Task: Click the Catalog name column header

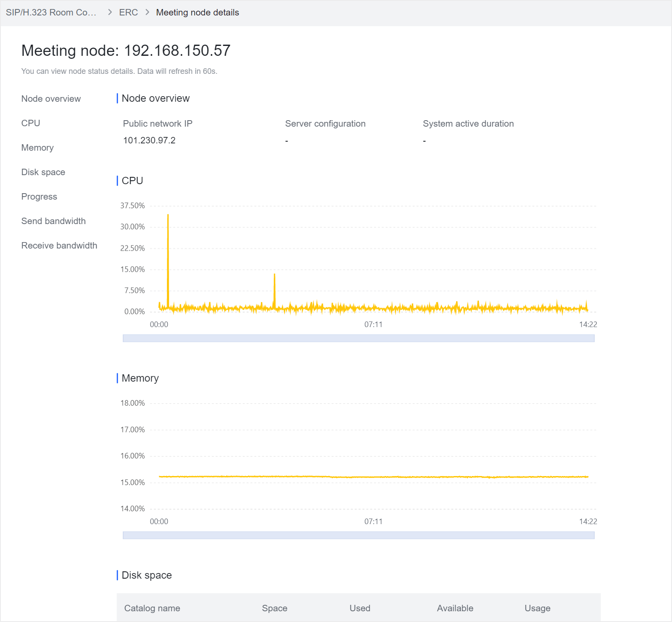Action: point(152,608)
